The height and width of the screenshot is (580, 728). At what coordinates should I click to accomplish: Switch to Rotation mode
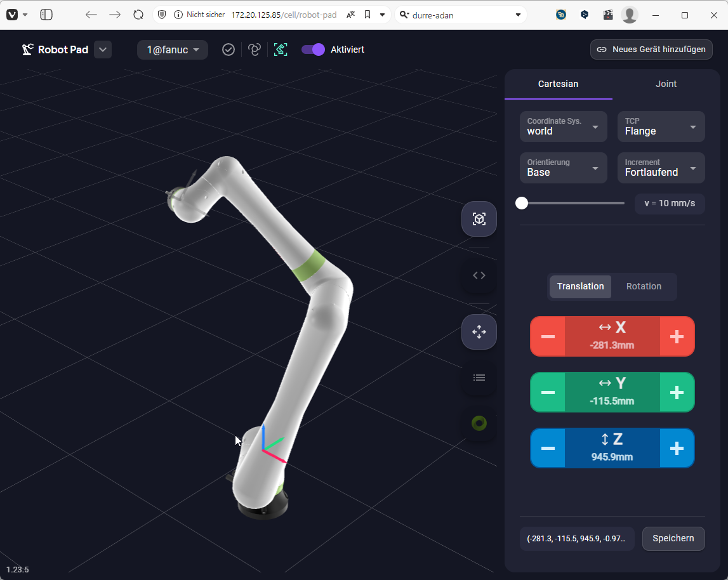(x=644, y=286)
